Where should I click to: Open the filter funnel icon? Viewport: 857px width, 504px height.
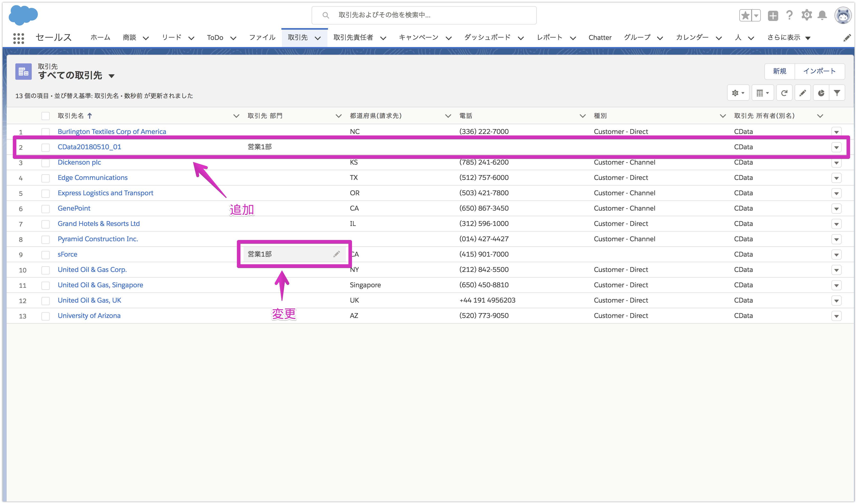[x=838, y=93]
